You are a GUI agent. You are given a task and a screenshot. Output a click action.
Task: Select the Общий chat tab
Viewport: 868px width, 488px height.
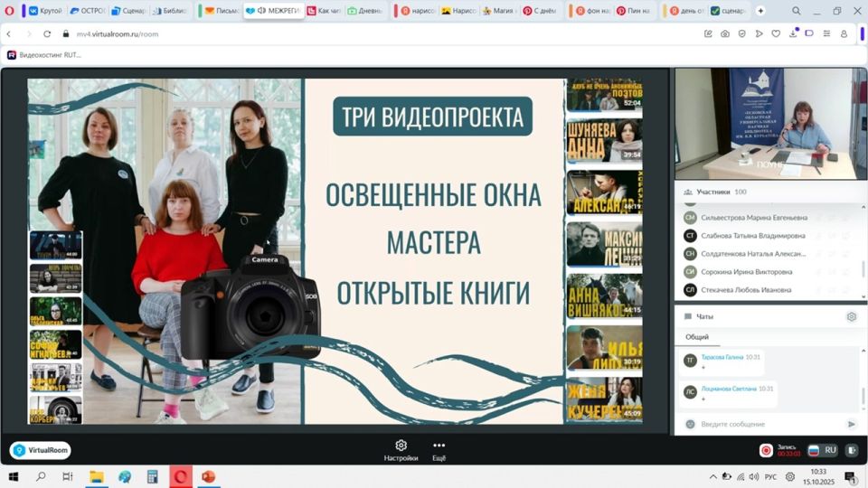tap(697, 337)
